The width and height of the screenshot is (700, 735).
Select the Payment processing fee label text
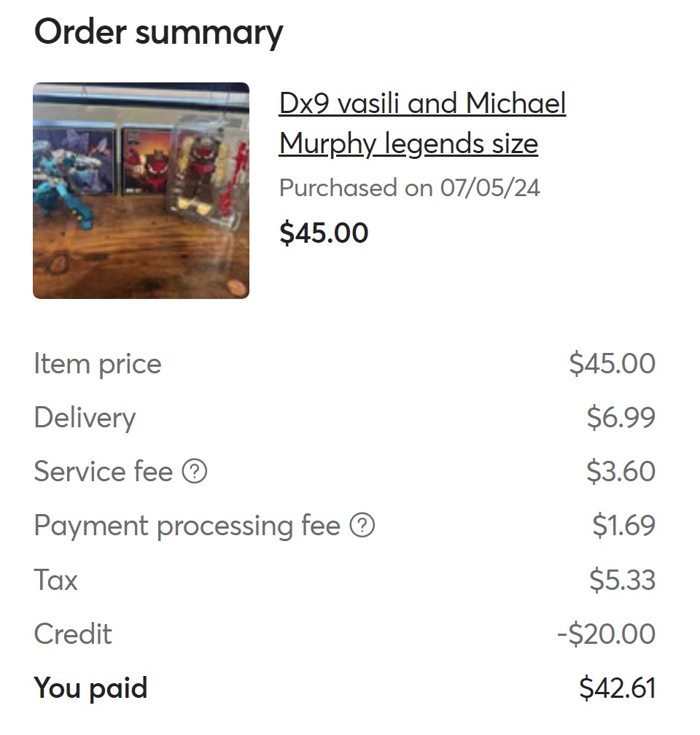pyautogui.click(x=187, y=526)
